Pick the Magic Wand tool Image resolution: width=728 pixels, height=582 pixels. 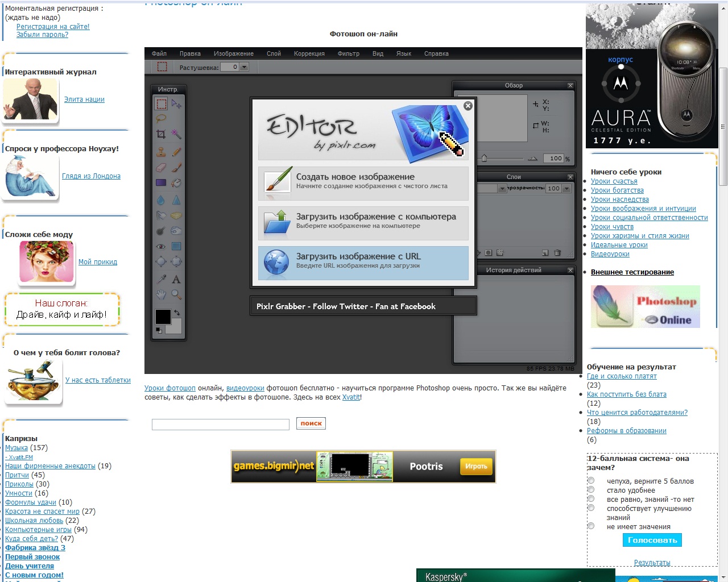point(176,134)
